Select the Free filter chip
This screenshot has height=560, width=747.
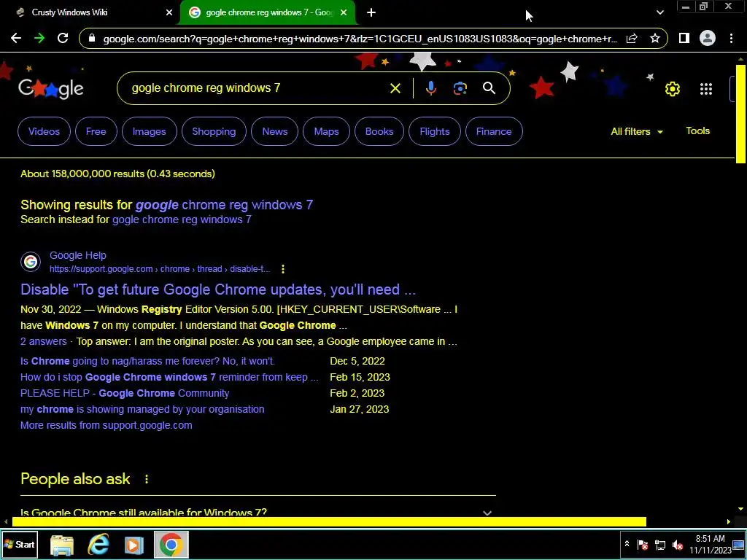click(96, 131)
